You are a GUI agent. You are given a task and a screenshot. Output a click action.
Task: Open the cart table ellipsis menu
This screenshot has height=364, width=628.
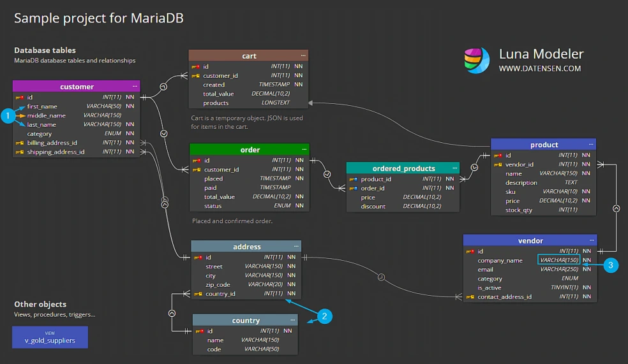303,56
